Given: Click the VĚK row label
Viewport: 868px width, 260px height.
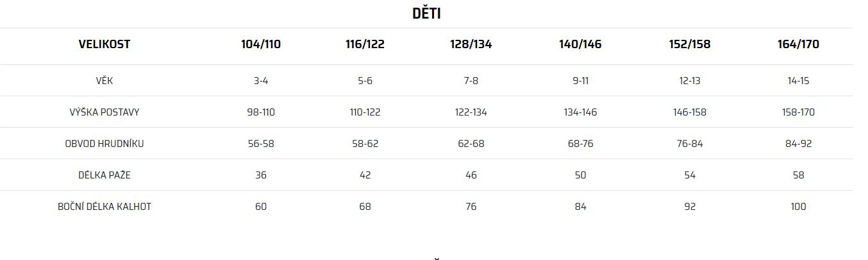Looking at the screenshot, I should point(104,81).
